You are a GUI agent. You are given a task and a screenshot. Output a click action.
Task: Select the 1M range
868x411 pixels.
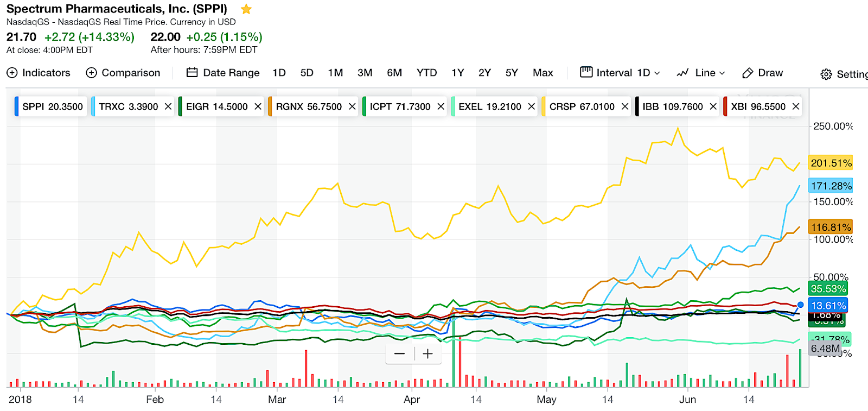[335, 73]
